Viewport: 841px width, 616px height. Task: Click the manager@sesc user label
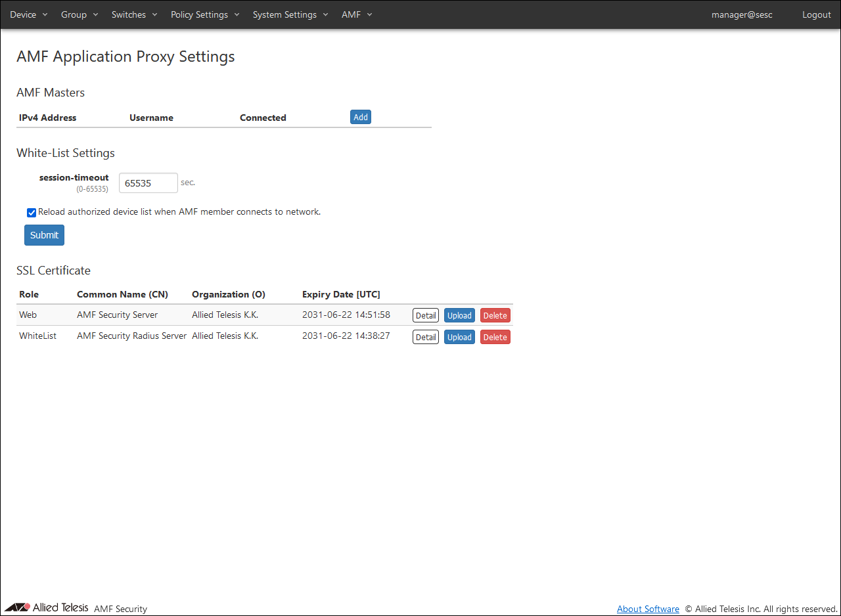coord(742,14)
